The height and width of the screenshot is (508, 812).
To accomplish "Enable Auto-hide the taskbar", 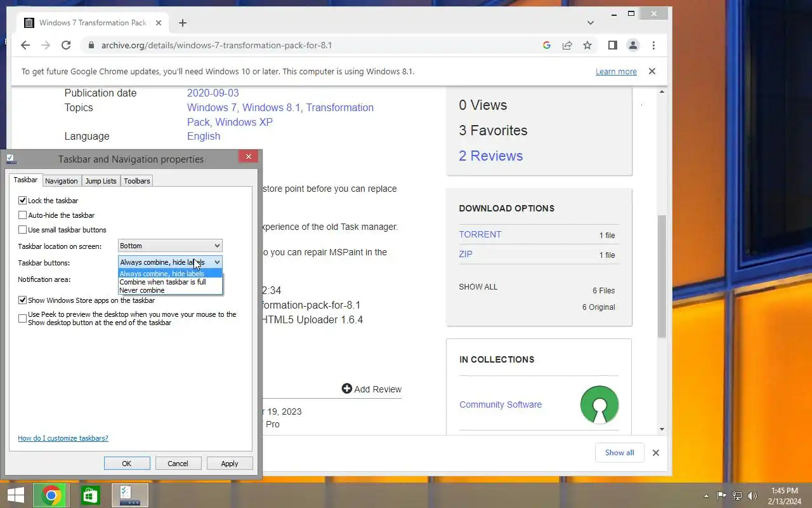I will coord(23,215).
